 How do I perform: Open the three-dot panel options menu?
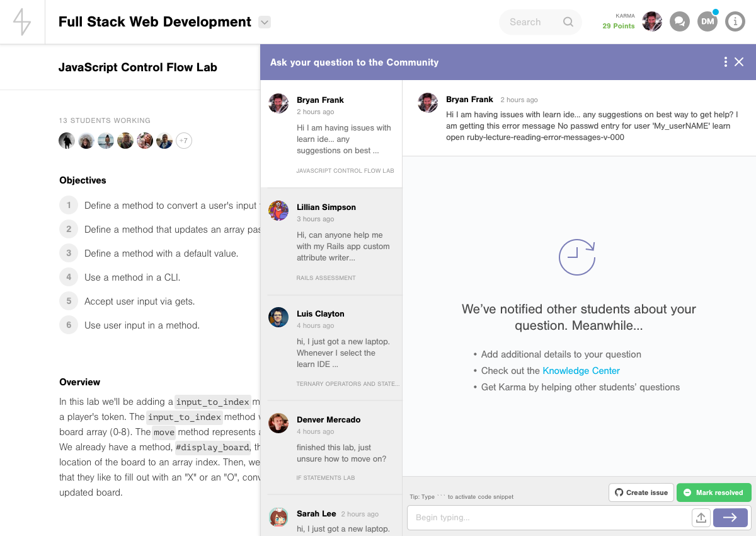[x=725, y=62]
